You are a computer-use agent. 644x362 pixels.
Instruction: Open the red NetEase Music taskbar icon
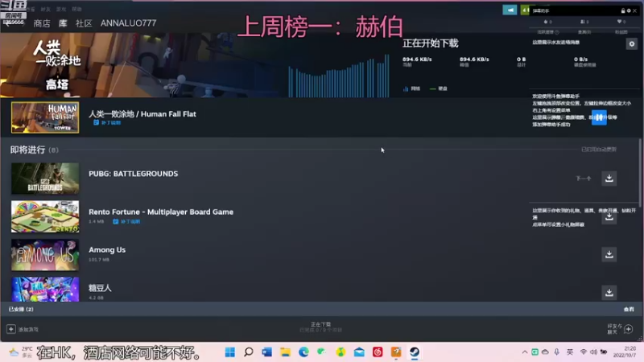coord(378,352)
